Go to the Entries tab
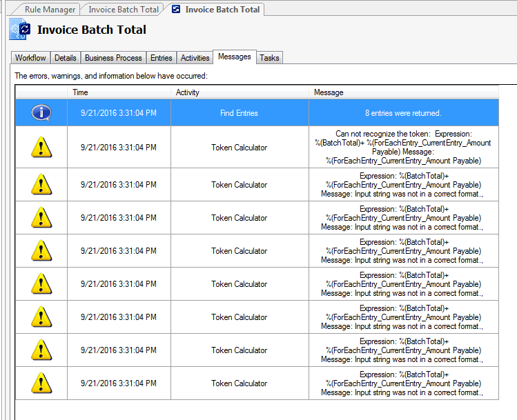This screenshot has height=420, width=517. [161, 58]
